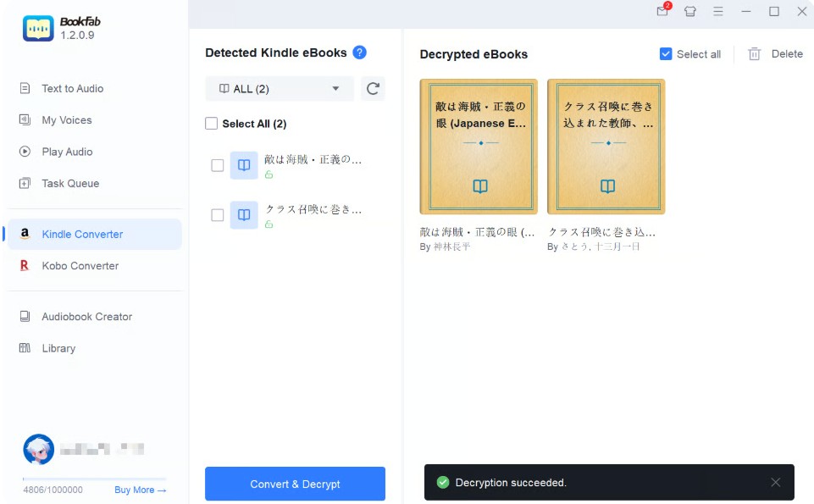Uncheck Select all in the Decrypted eBooks panel
814x504 pixels.
coord(666,53)
